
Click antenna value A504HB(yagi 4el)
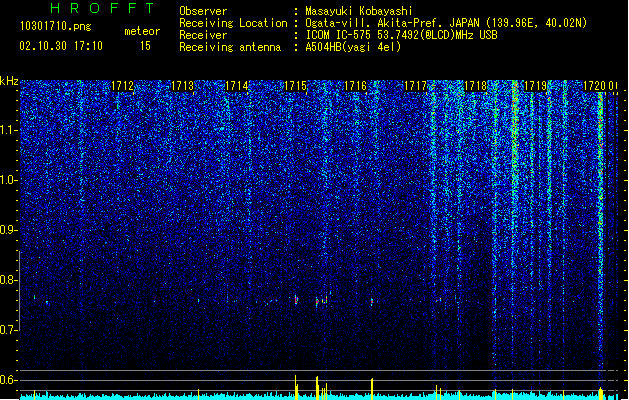tap(353, 47)
